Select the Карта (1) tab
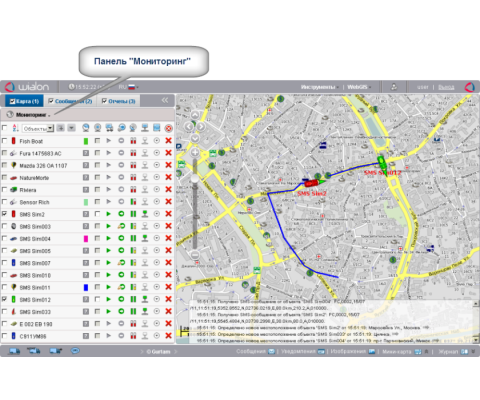 24,101
